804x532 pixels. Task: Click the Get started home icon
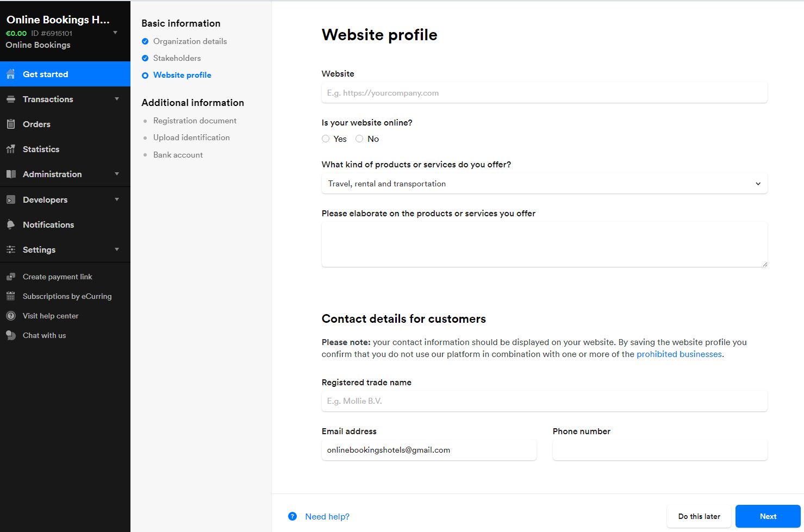tap(11, 74)
